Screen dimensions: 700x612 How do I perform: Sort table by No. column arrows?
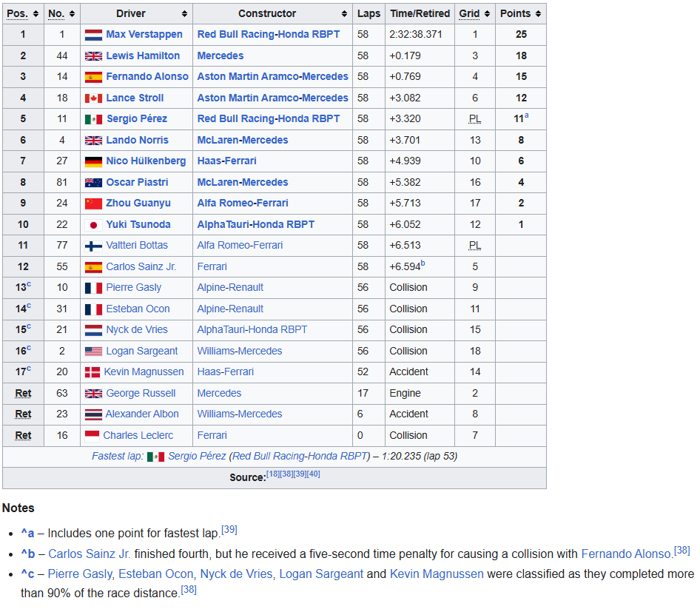click(72, 14)
